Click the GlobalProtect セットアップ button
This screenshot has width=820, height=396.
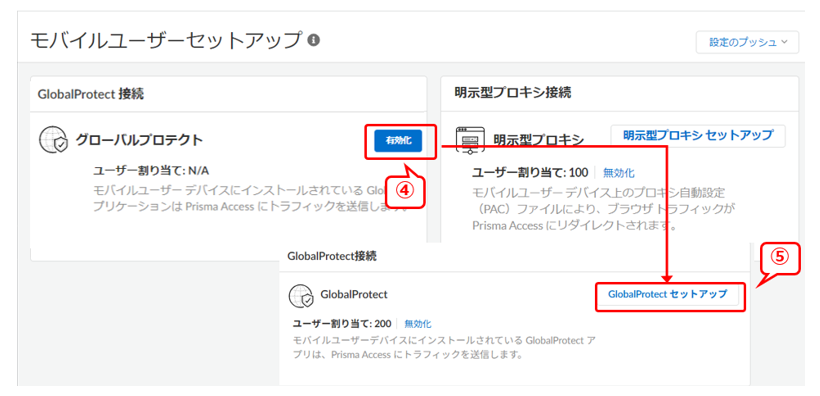pos(667,294)
